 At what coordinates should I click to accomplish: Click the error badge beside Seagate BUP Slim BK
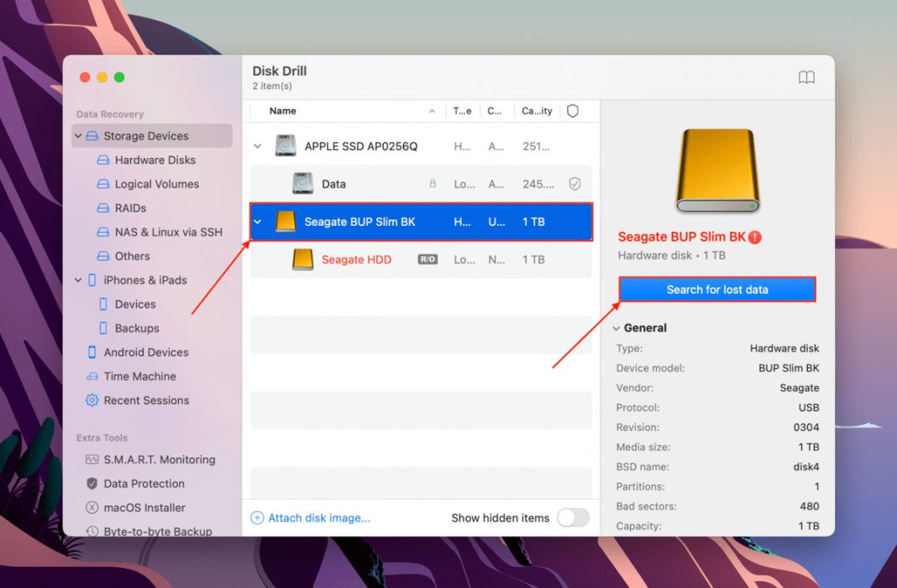coord(755,237)
